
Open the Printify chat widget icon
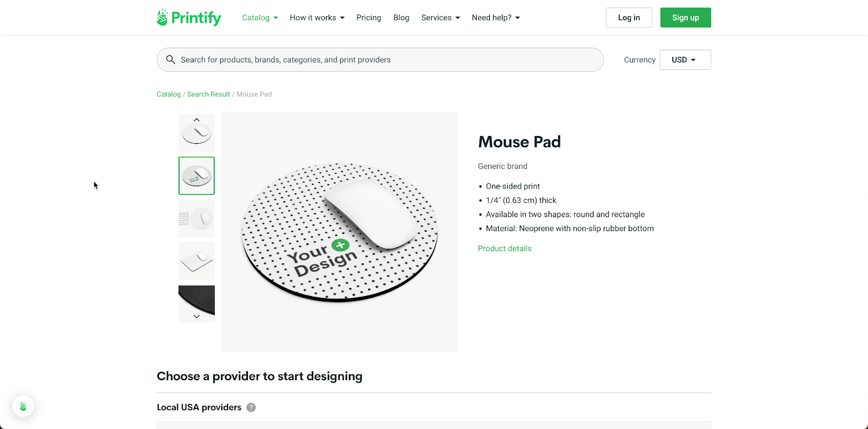(x=23, y=406)
